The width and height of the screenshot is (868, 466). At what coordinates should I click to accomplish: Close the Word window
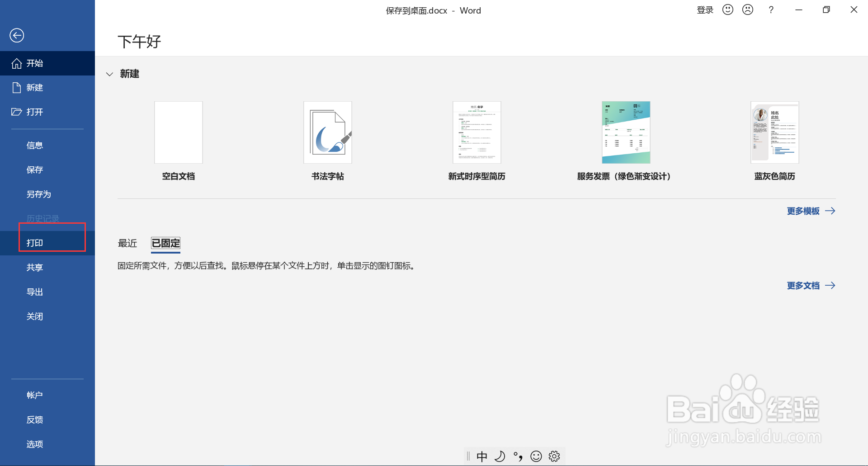854,9
